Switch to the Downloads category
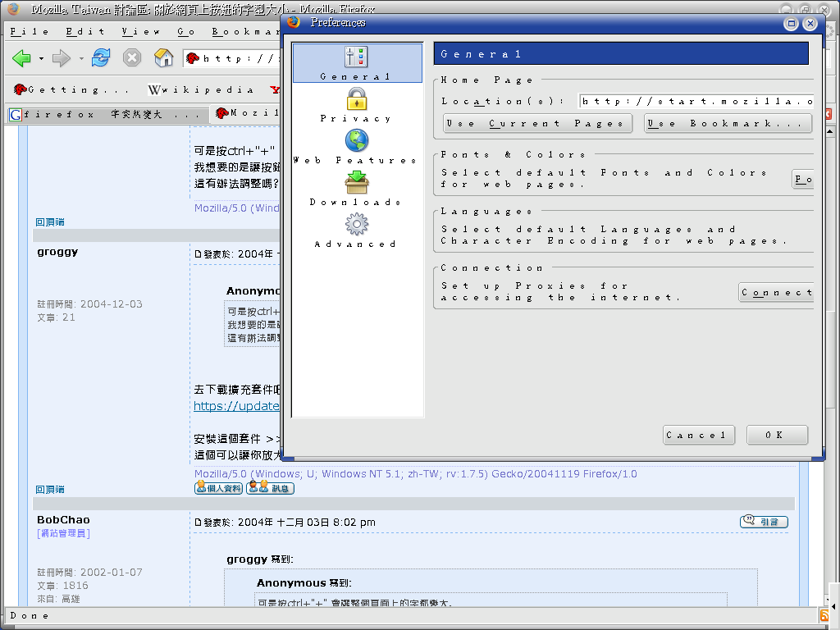This screenshot has width=840, height=630. [357, 189]
